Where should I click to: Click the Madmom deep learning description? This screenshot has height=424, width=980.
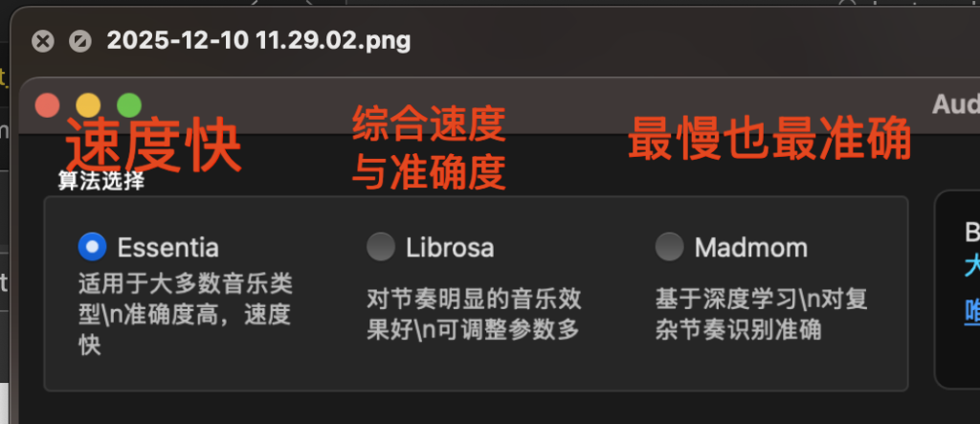tap(761, 315)
